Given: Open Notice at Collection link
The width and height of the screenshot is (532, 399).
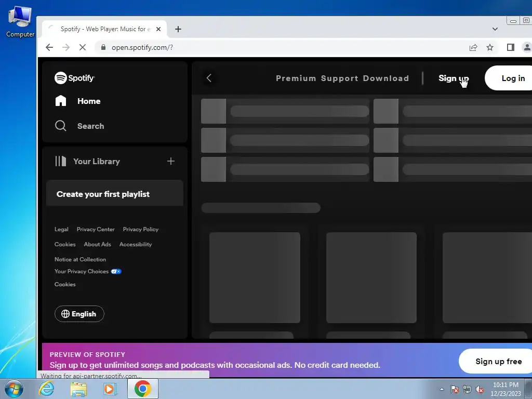Looking at the screenshot, I should (80, 259).
